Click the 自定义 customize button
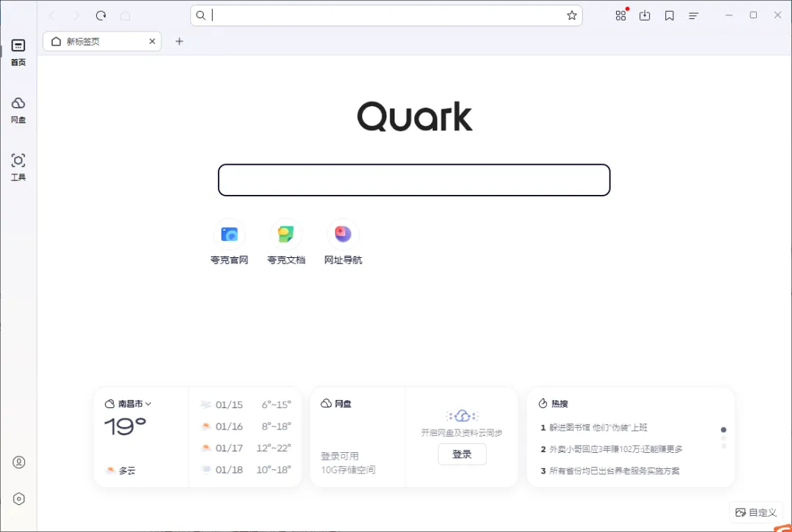 pos(756,513)
